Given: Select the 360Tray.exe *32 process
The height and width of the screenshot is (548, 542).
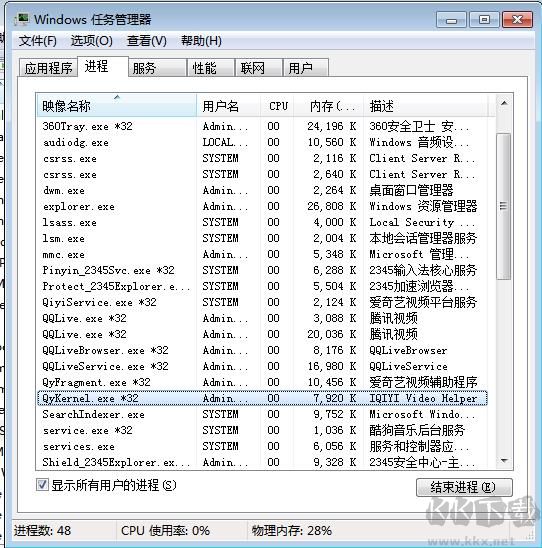Looking at the screenshot, I should click(x=262, y=126).
